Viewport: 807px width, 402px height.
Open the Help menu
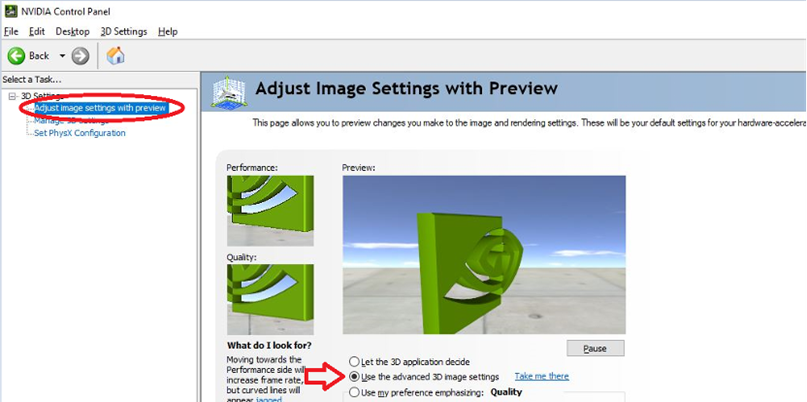point(168,31)
